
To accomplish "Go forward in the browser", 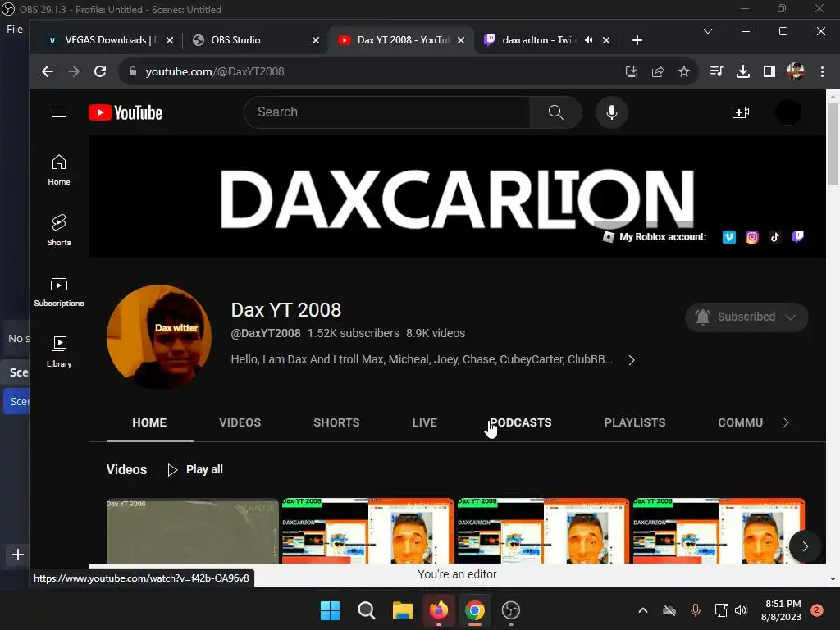I will tap(74, 71).
